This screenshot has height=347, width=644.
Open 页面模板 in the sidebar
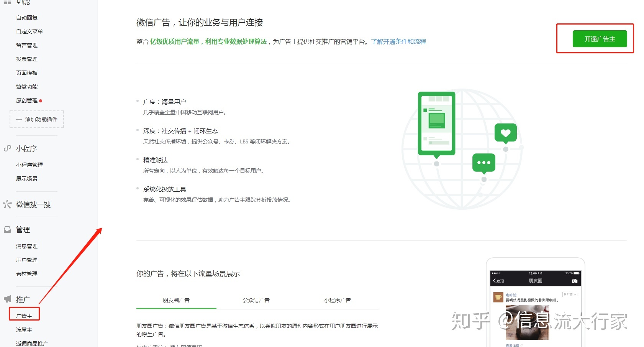27,73
